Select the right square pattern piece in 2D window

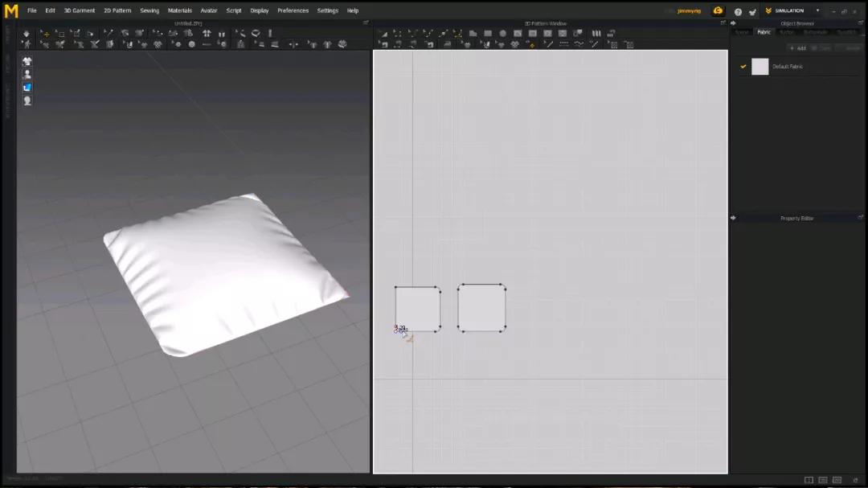[481, 307]
